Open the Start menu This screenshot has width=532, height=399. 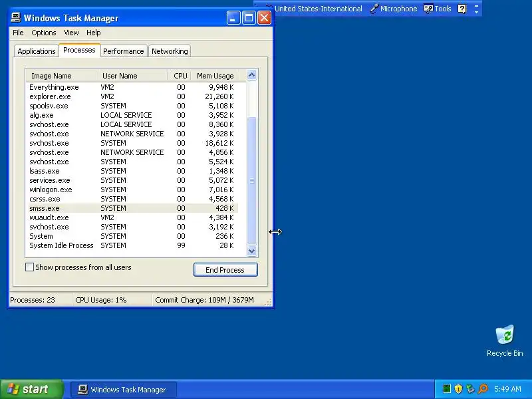(x=31, y=389)
